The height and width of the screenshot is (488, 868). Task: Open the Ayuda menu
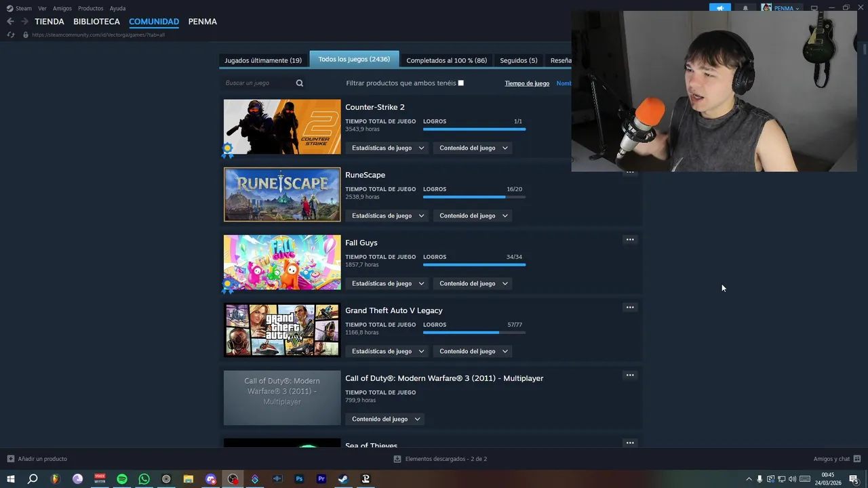(x=118, y=8)
